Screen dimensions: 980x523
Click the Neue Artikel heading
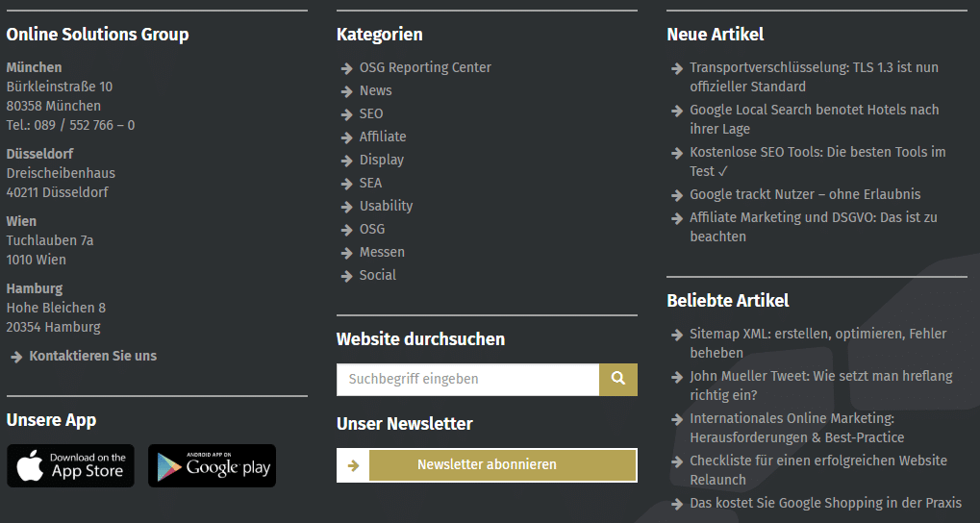(715, 35)
